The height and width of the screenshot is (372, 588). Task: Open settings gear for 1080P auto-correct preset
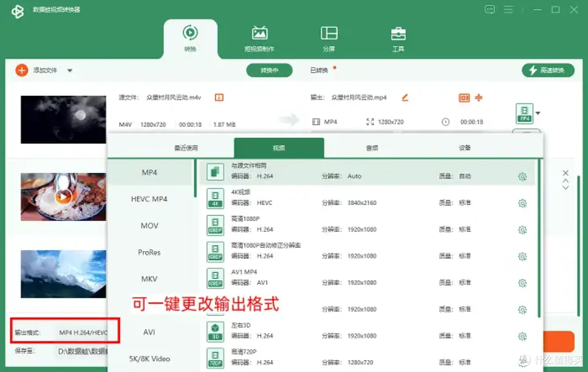pos(522,257)
